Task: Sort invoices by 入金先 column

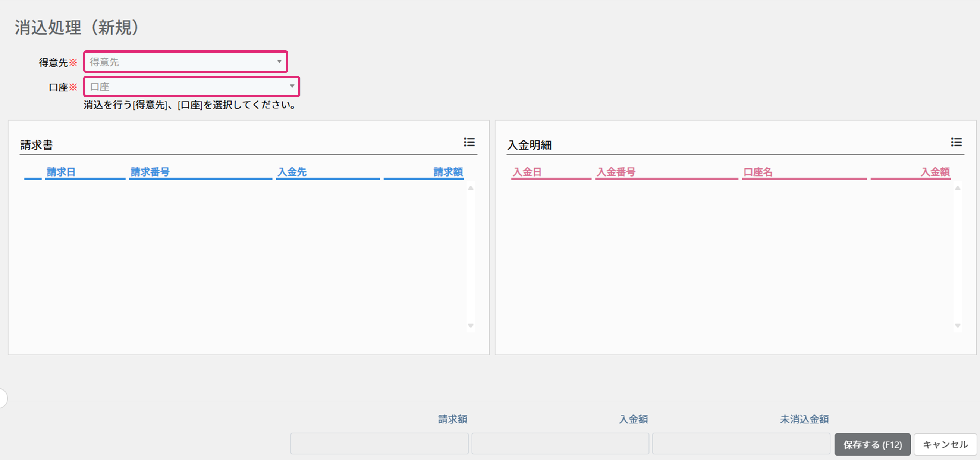Action: 292,172
